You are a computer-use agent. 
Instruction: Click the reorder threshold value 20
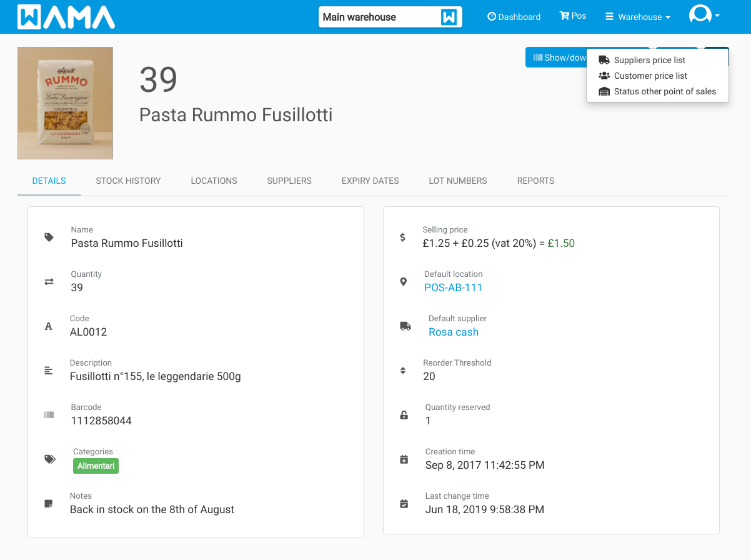coord(429,376)
